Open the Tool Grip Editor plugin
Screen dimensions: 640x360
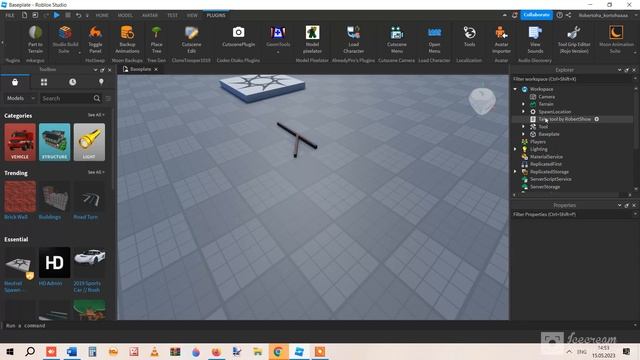click(x=574, y=39)
